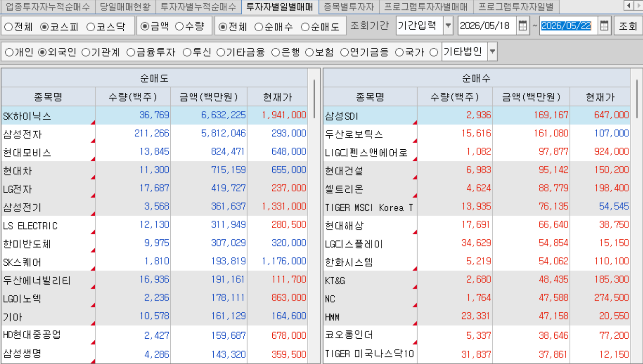Pick the 기타금융 investor type

pyautogui.click(x=221, y=53)
